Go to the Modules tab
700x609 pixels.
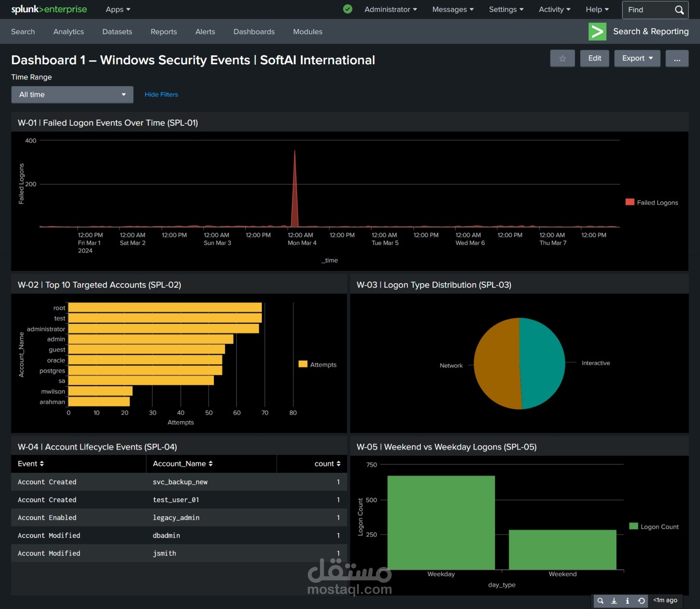pos(308,32)
